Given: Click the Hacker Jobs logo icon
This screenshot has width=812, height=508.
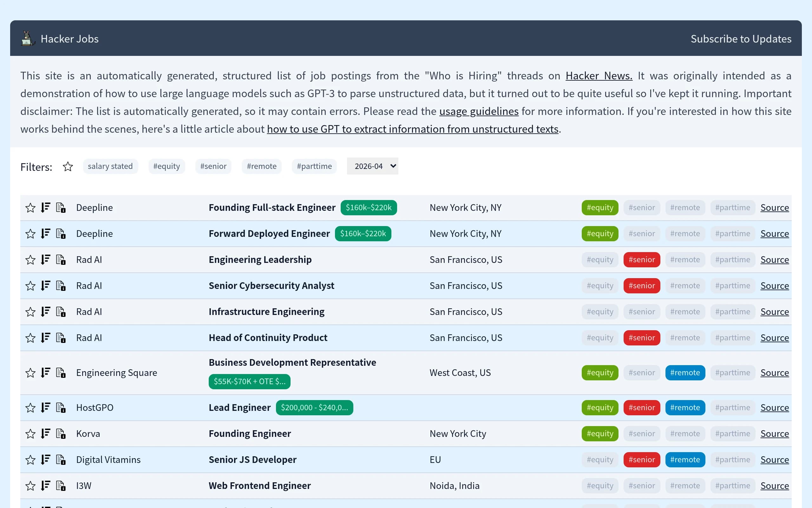Looking at the screenshot, I should 28,38.
